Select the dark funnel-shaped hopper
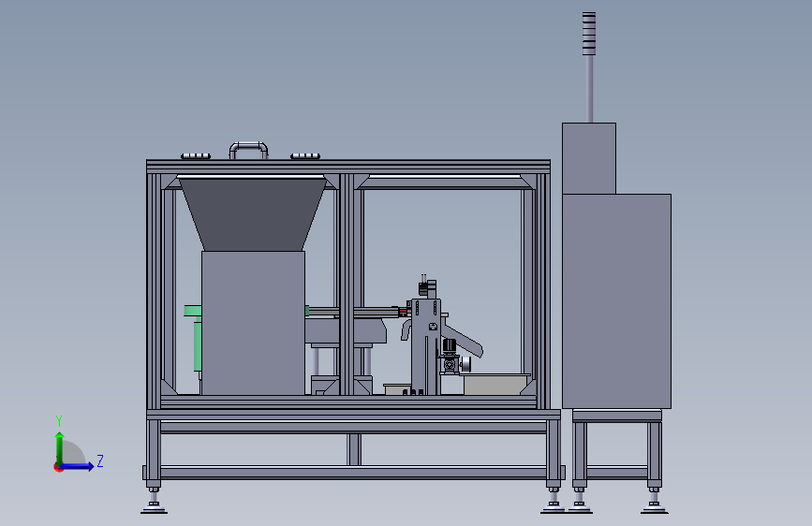This screenshot has height=526, width=812. pyautogui.click(x=252, y=213)
